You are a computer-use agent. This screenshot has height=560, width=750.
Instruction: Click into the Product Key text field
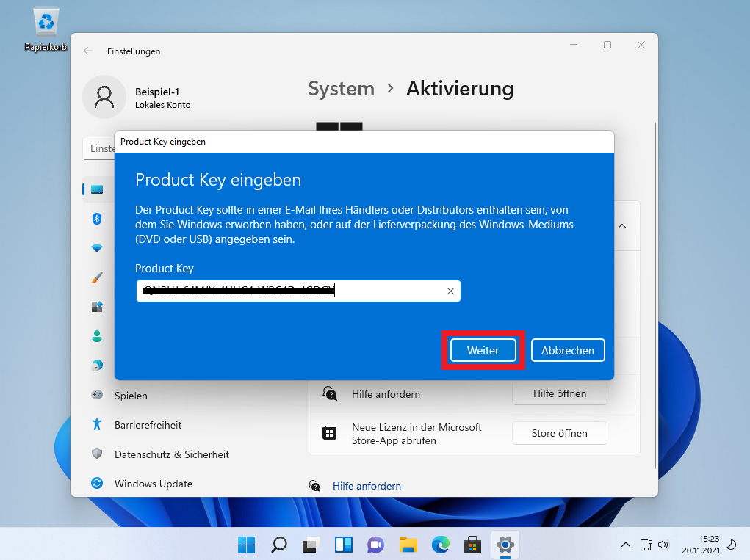pyautogui.click(x=294, y=291)
